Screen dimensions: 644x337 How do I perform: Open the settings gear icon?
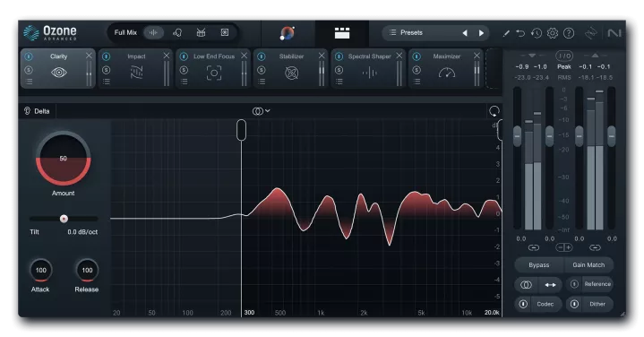tap(553, 33)
